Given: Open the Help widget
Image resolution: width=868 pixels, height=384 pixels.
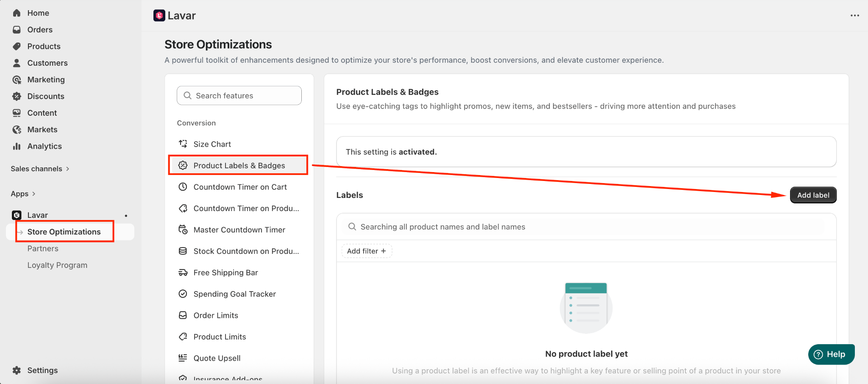Looking at the screenshot, I should pos(831,354).
